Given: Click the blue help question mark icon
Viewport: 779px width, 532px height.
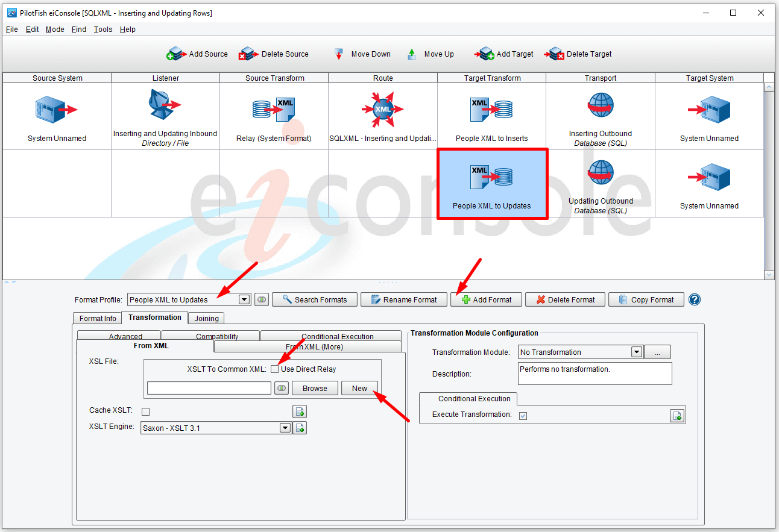Looking at the screenshot, I should pos(695,299).
